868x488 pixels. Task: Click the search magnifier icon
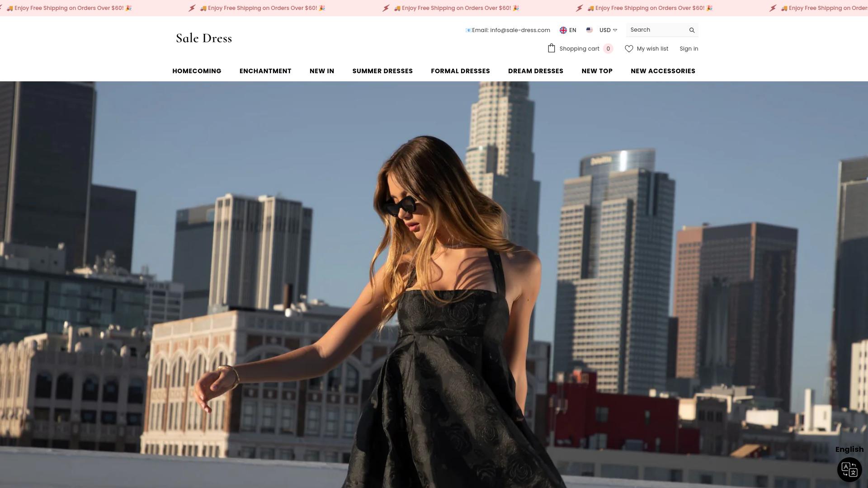[x=692, y=30]
